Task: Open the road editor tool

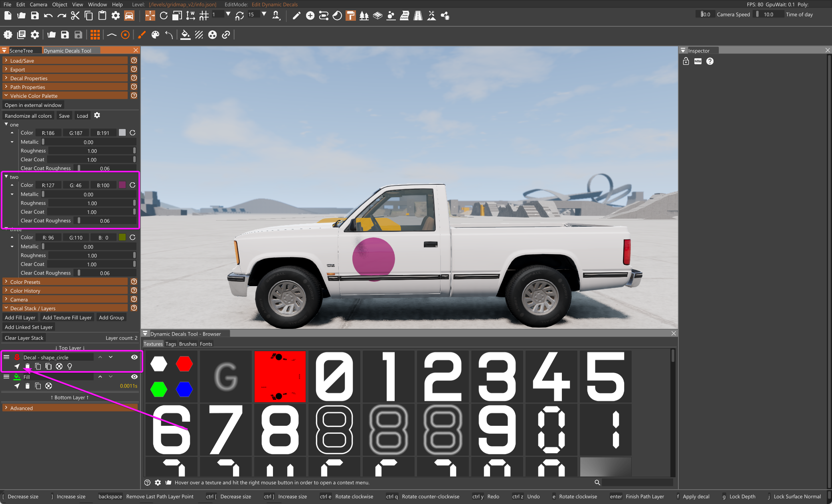Action: [418, 16]
